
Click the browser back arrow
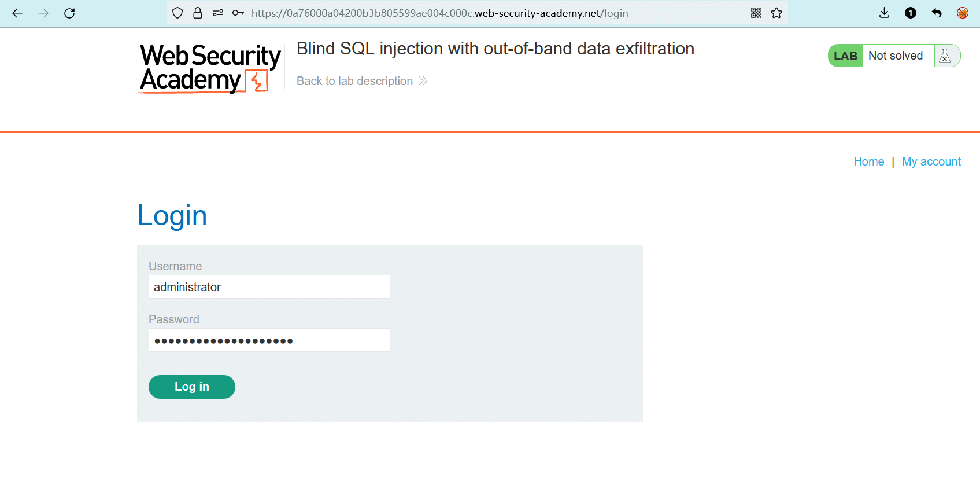pyautogui.click(x=17, y=13)
